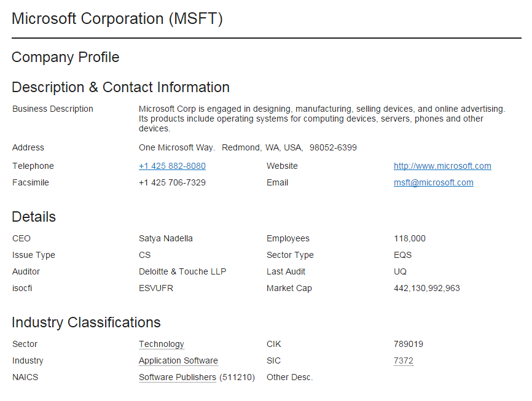Screen dimensions: 532x401
Task: Click the Description & Contact Information heading
Action: (120, 87)
